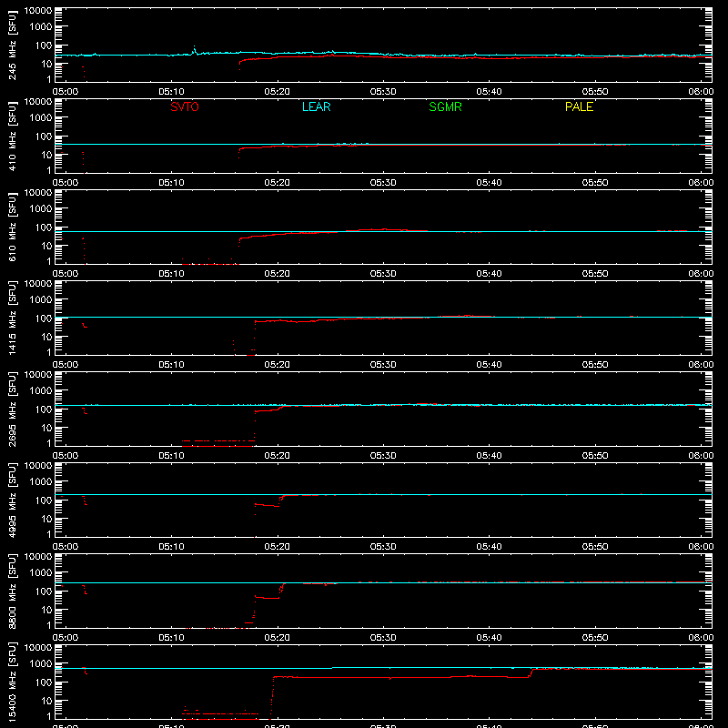Select the 15400 MHz [SFU] axis label
The height and width of the screenshot is (728, 728).
click(x=12, y=682)
